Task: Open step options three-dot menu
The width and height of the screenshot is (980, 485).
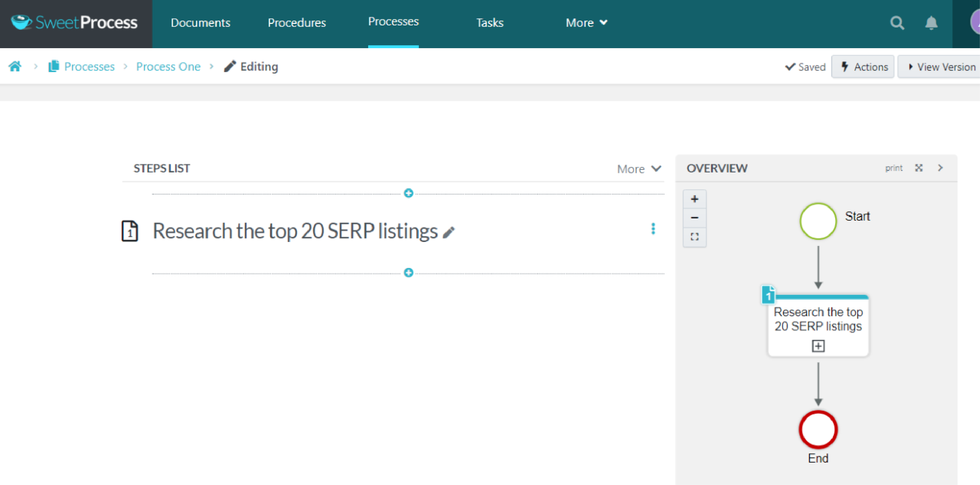Action: [653, 229]
